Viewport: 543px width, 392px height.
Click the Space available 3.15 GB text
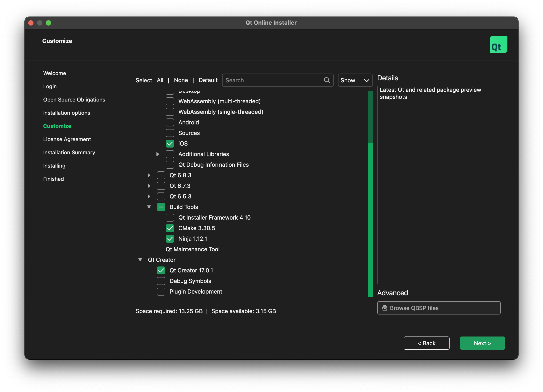coord(244,311)
